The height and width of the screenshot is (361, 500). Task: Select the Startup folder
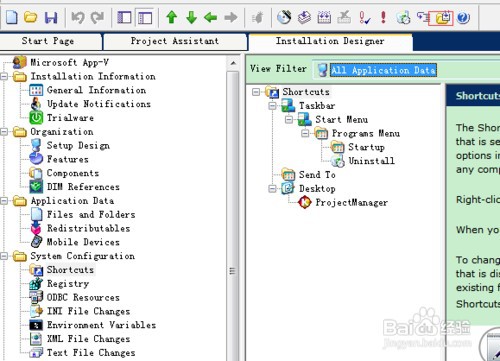click(x=366, y=147)
